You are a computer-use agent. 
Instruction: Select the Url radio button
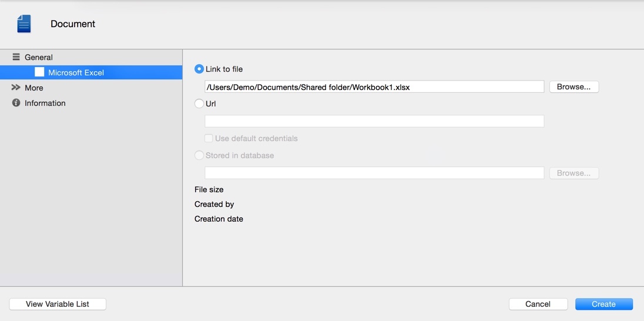point(199,103)
